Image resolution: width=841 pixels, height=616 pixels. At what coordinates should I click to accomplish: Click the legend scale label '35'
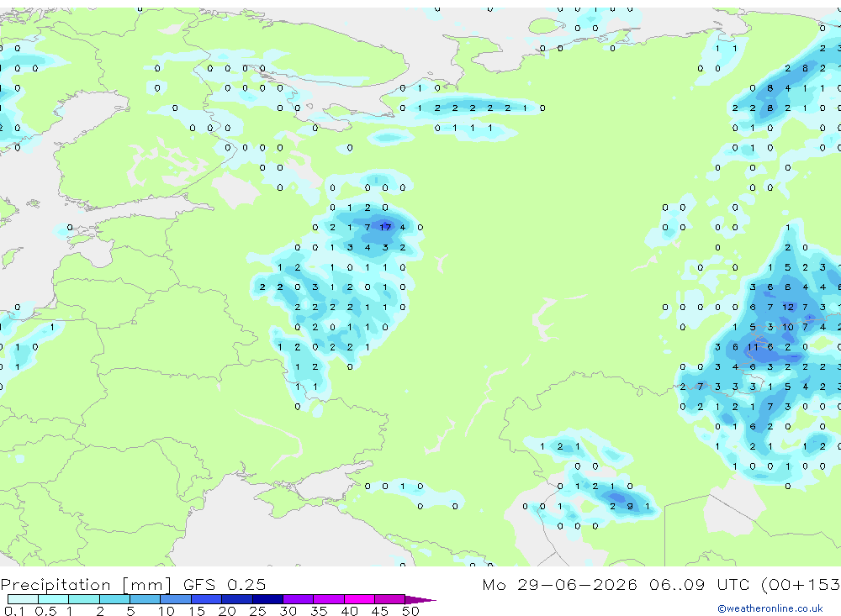pyautogui.click(x=319, y=611)
